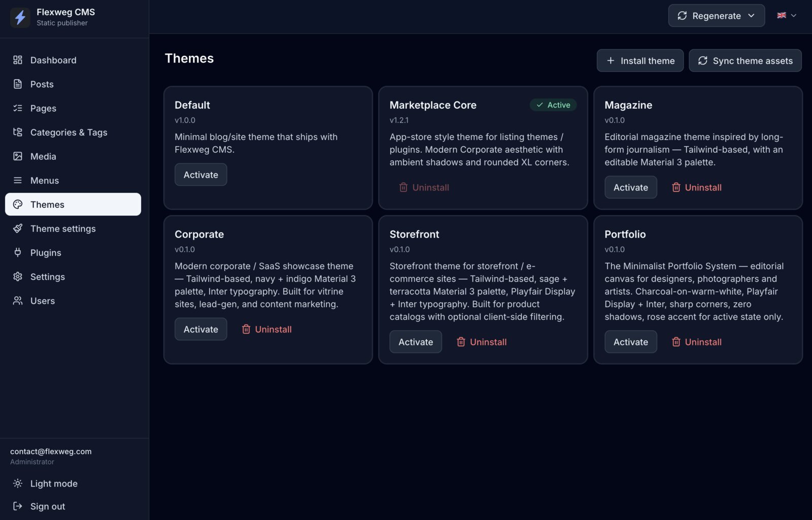Open the Pages sidebar item
Screen dimensions: 812x520
click(x=73, y=108)
